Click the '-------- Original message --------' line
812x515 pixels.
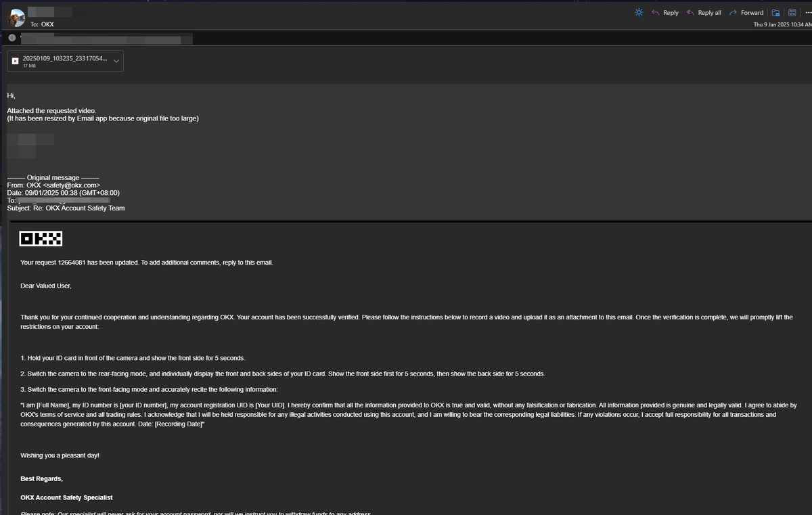pos(53,177)
